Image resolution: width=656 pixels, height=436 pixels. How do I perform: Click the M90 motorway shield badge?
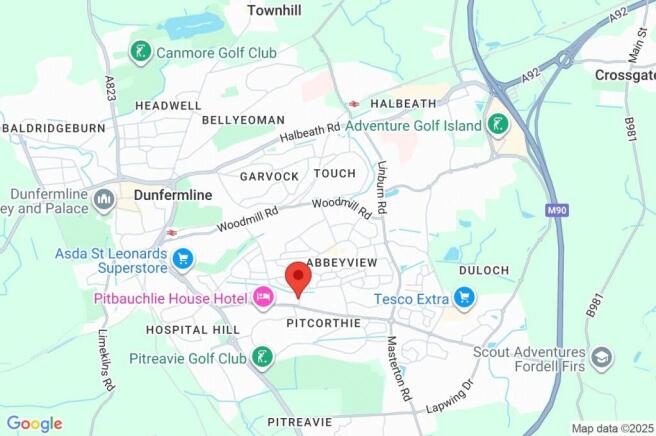557,210
